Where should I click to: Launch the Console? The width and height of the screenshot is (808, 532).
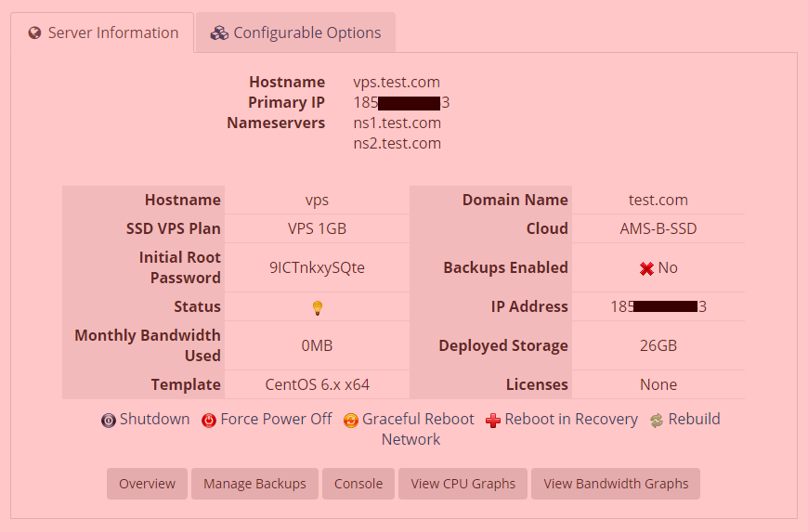pyautogui.click(x=358, y=484)
